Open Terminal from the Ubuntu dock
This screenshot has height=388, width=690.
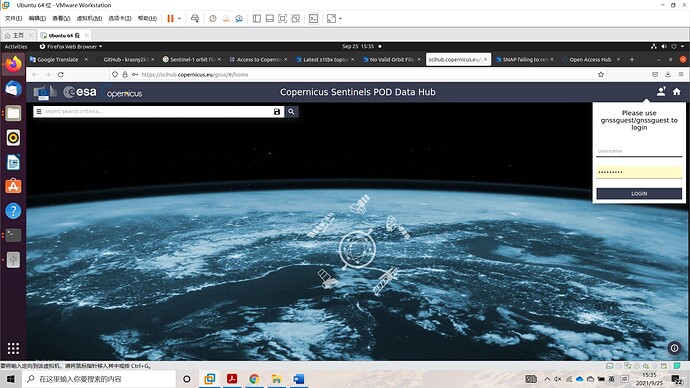point(13,235)
